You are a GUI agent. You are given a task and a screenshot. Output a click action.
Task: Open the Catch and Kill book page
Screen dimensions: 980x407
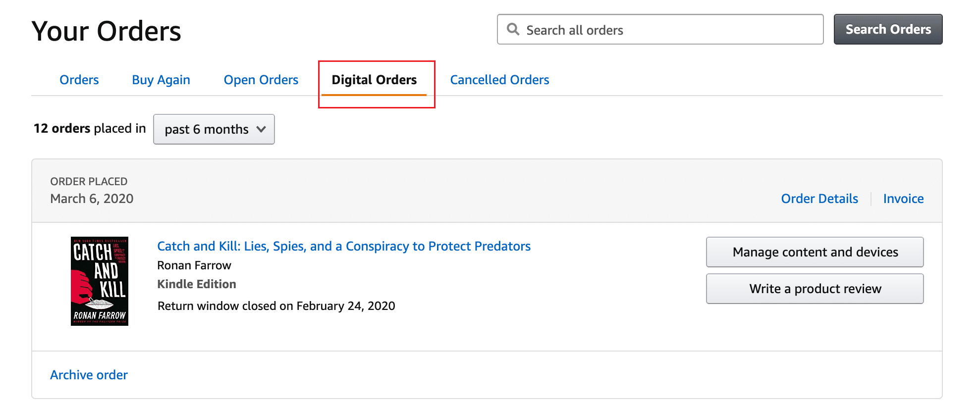pyautogui.click(x=344, y=246)
